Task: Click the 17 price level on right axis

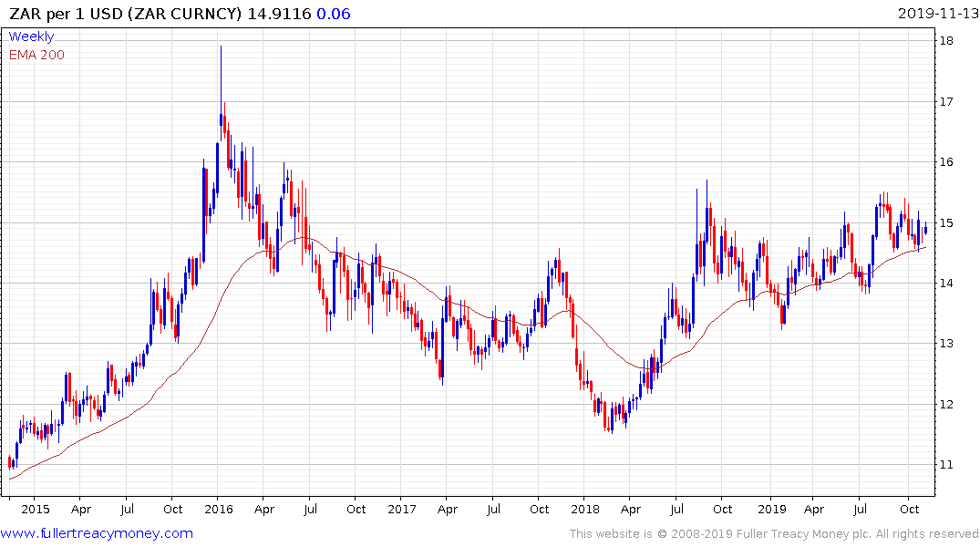Action: [x=947, y=102]
